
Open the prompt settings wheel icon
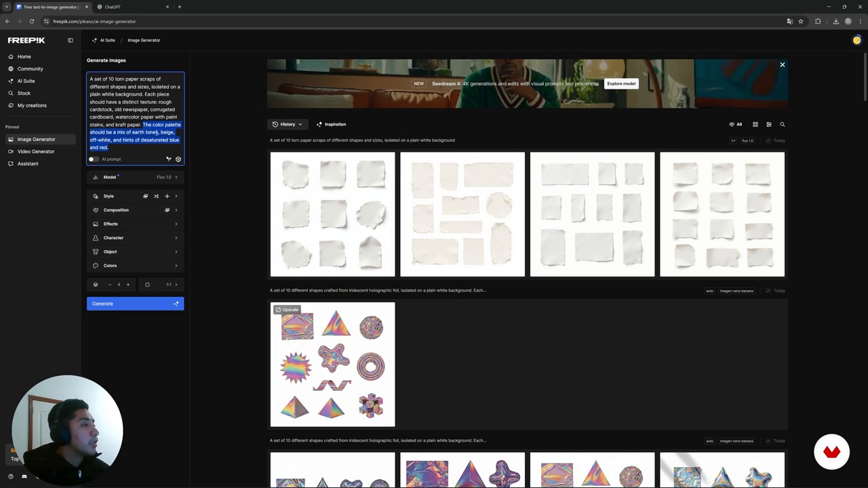click(x=178, y=159)
